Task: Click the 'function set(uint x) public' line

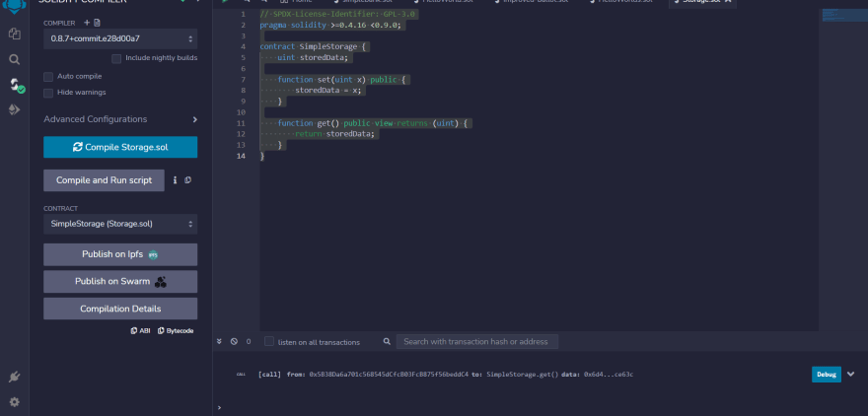Action: click(x=342, y=80)
